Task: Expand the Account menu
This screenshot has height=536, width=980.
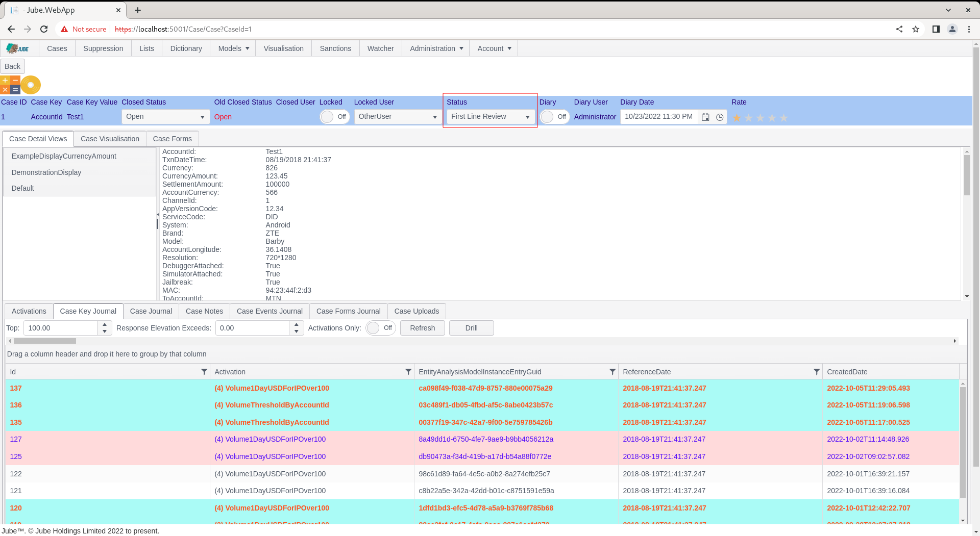Action: pyautogui.click(x=494, y=48)
